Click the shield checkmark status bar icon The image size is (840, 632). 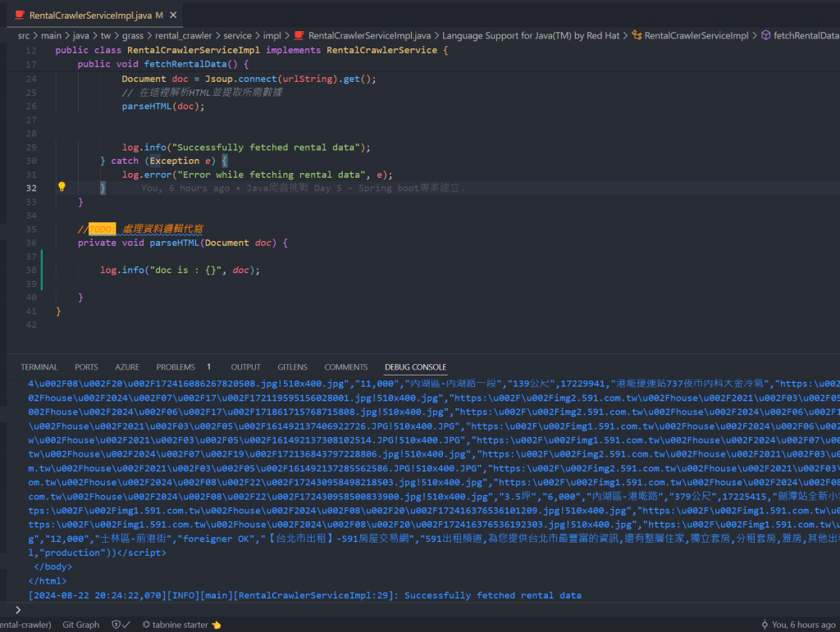click(x=121, y=625)
